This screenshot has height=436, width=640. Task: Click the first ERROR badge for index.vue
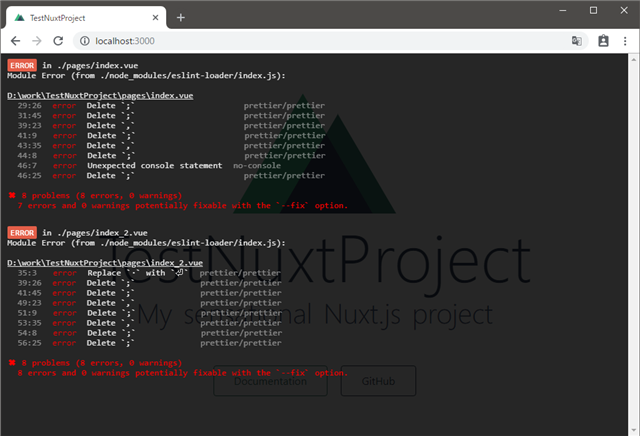(22, 65)
